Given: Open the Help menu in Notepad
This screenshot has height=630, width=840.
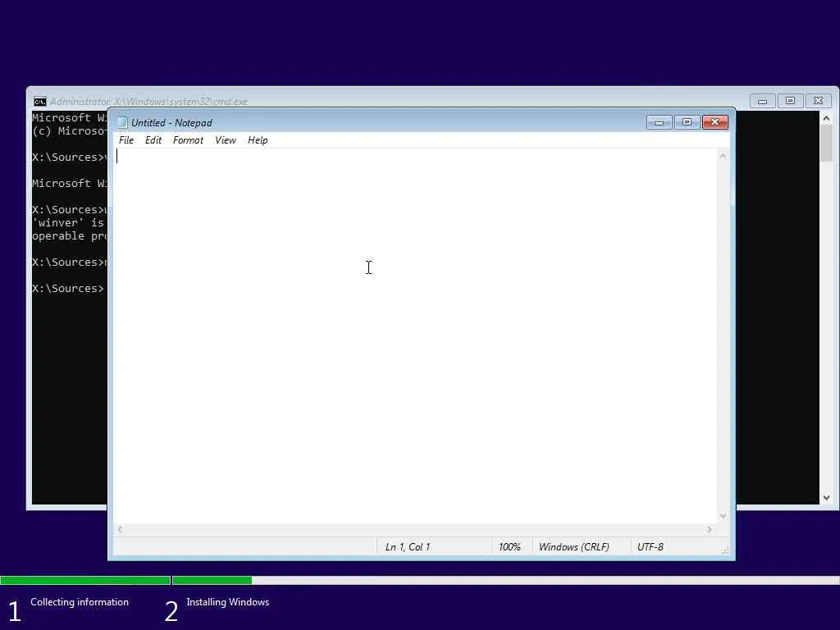Looking at the screenshot, I should (258, 140).
